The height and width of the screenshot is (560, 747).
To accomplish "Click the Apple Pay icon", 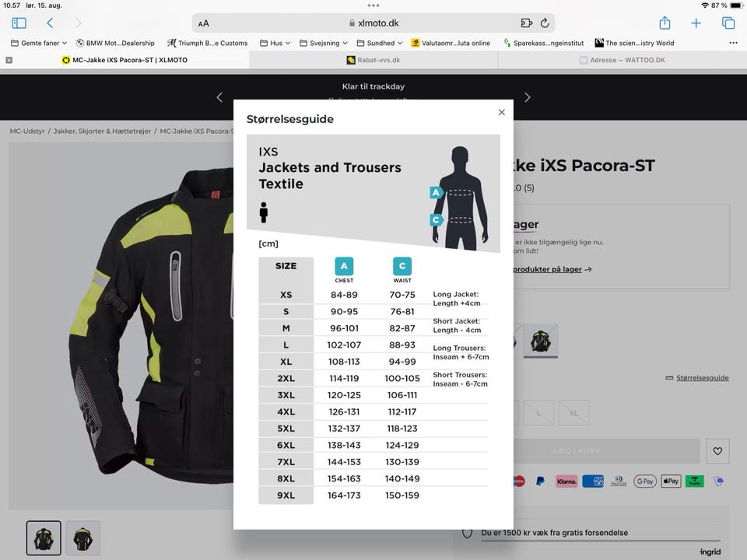I will 671,481.
